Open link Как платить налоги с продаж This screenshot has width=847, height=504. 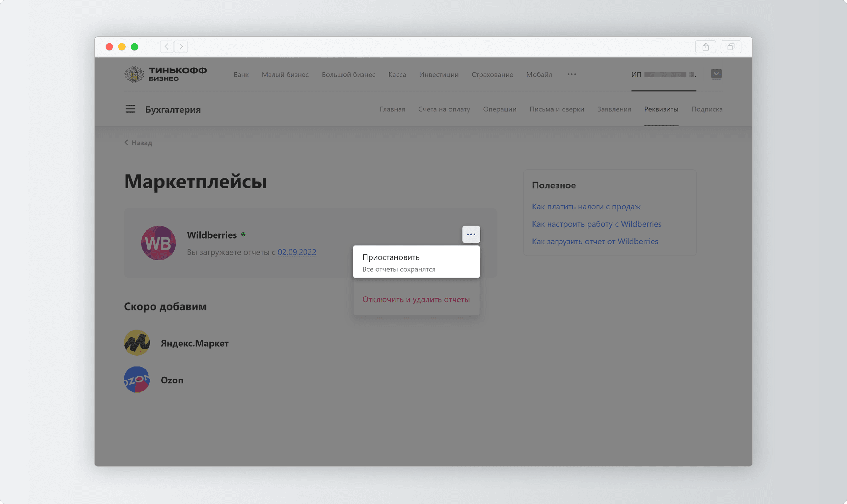point(586,207)
